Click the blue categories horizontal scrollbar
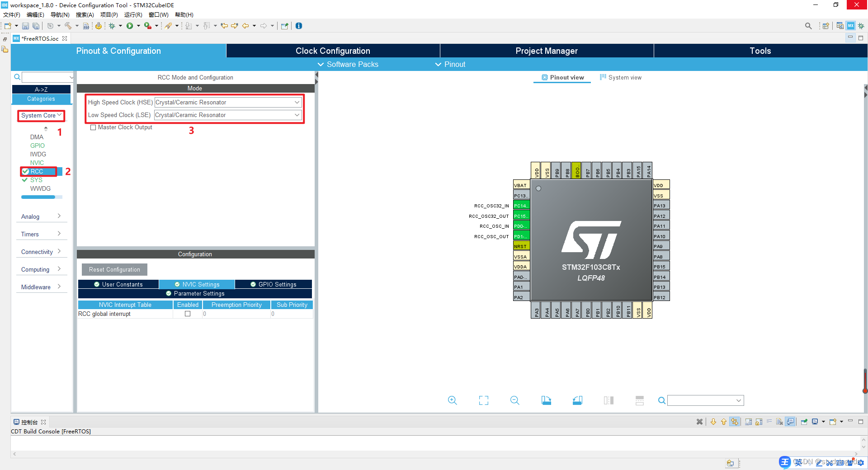This screenshot has width=868, height=470. coord(38,197)
